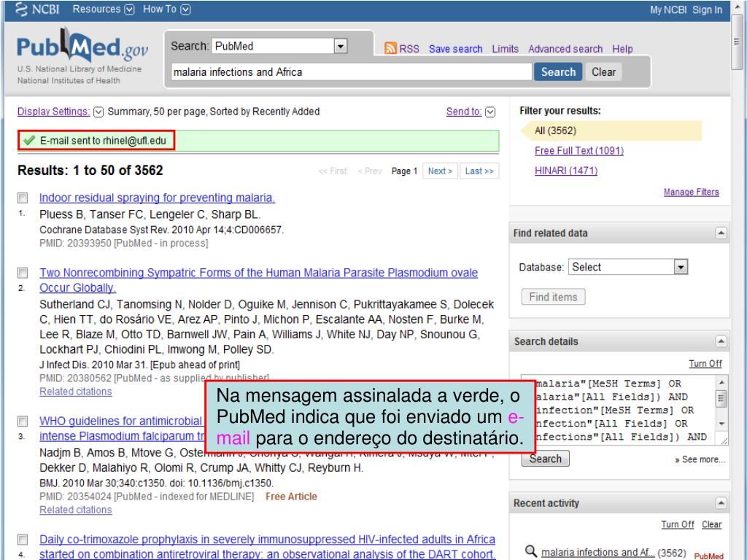
Task: Open Two Nonrecombining Sympatric Forms article
Action: click(x=259, y=280)
